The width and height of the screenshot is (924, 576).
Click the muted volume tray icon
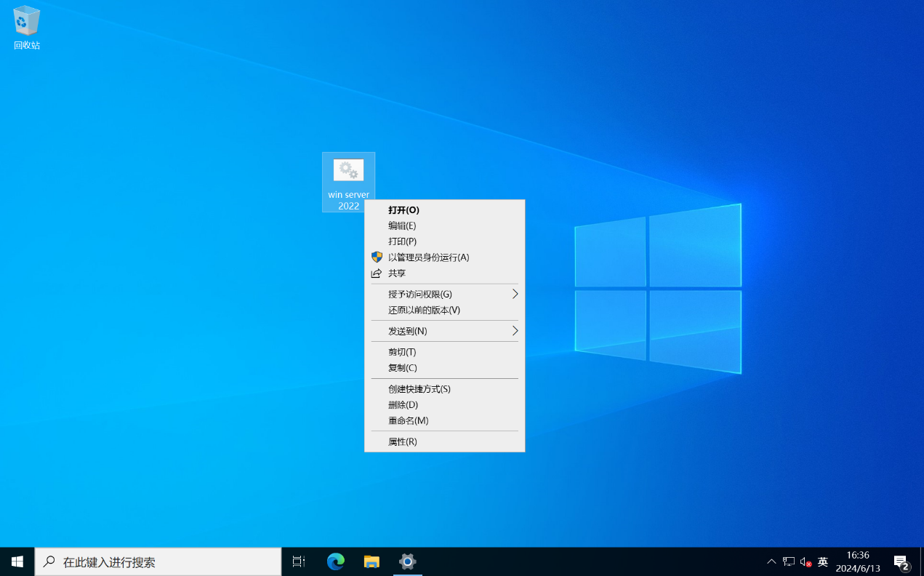click(x=806, y=561)
